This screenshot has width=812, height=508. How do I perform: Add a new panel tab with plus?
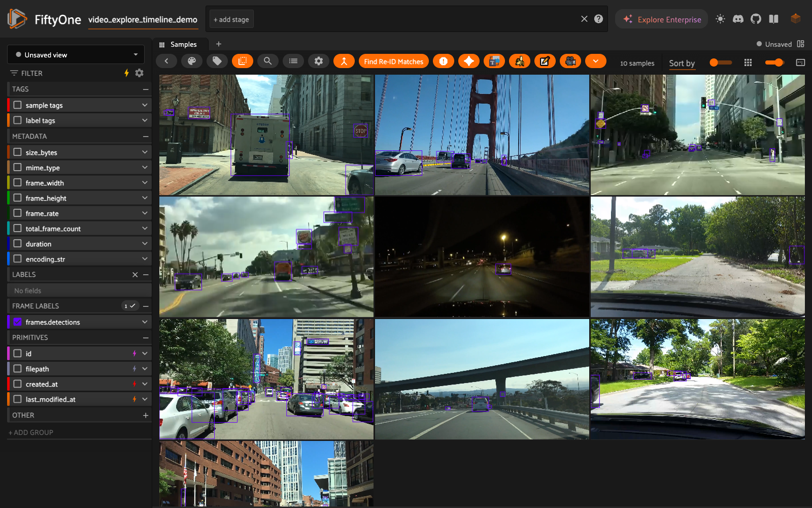(219, 44)
